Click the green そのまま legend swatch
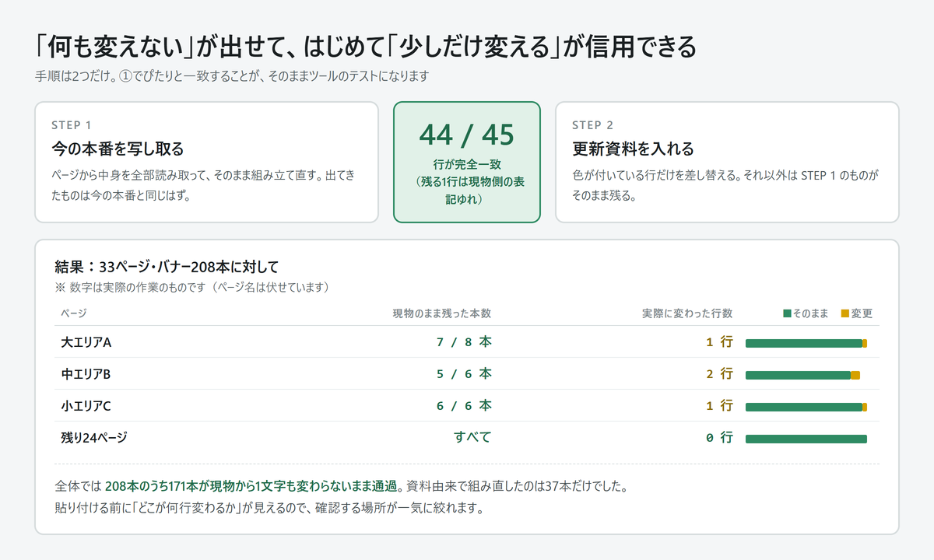The height and width of the screenshot is (560, 934). point(787,313)
